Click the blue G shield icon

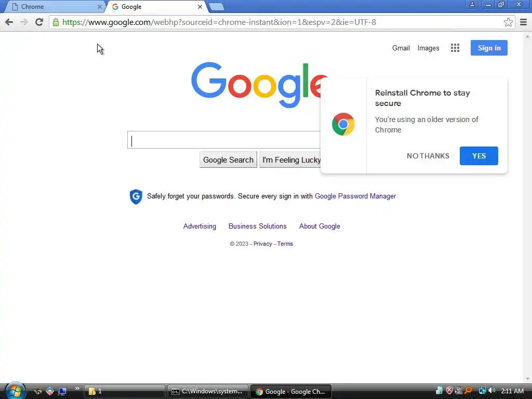pos(136,196)
